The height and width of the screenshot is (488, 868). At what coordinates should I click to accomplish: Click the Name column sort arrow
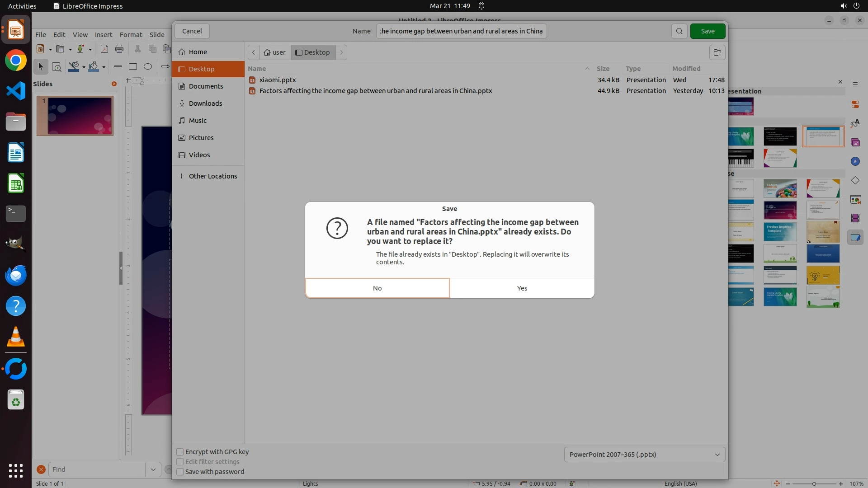[587, 69]
